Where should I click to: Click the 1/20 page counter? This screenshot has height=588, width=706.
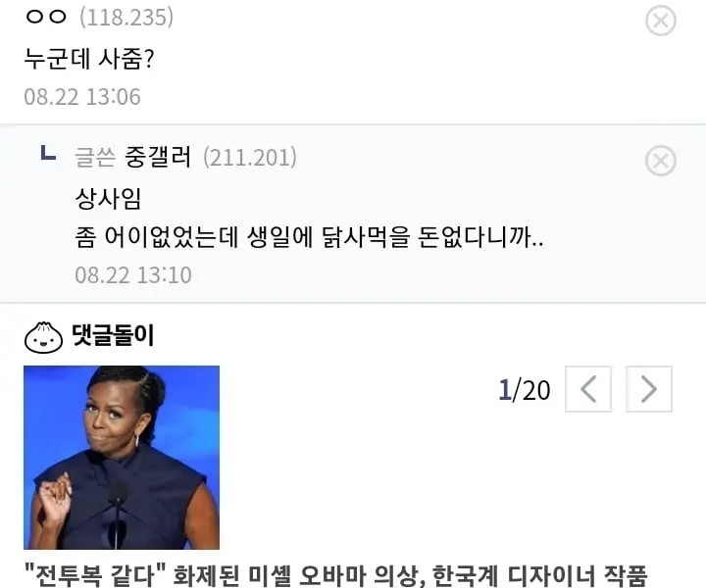coord(525,390)
